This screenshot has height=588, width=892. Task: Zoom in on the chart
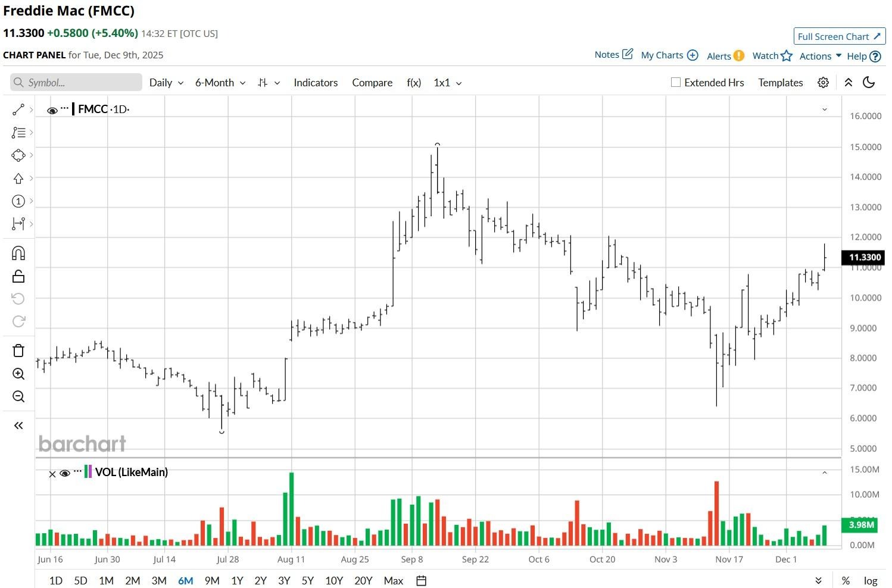(18, 374)
